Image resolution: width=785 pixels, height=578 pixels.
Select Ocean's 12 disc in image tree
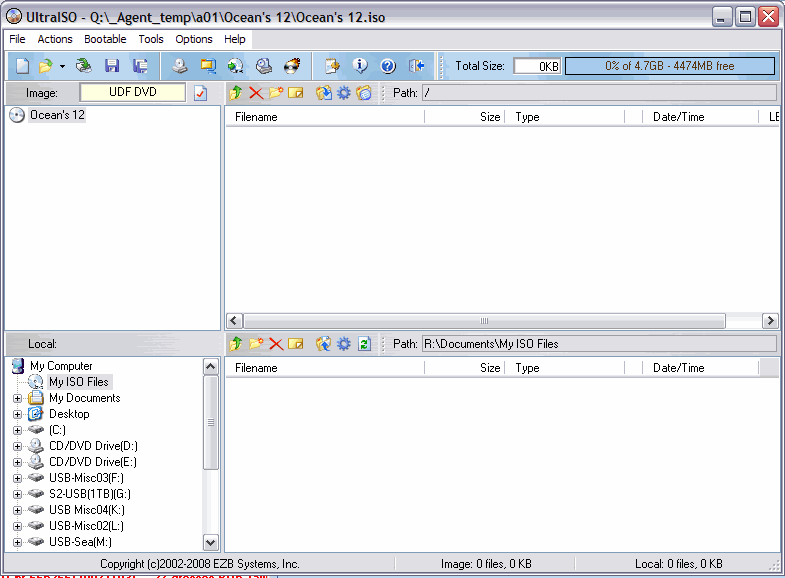tap(57, 115)
